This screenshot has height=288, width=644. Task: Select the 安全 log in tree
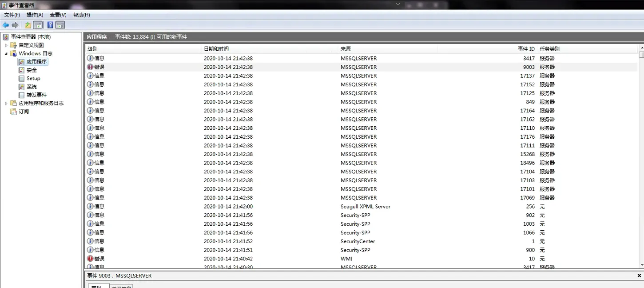click(x=32, y=70)
